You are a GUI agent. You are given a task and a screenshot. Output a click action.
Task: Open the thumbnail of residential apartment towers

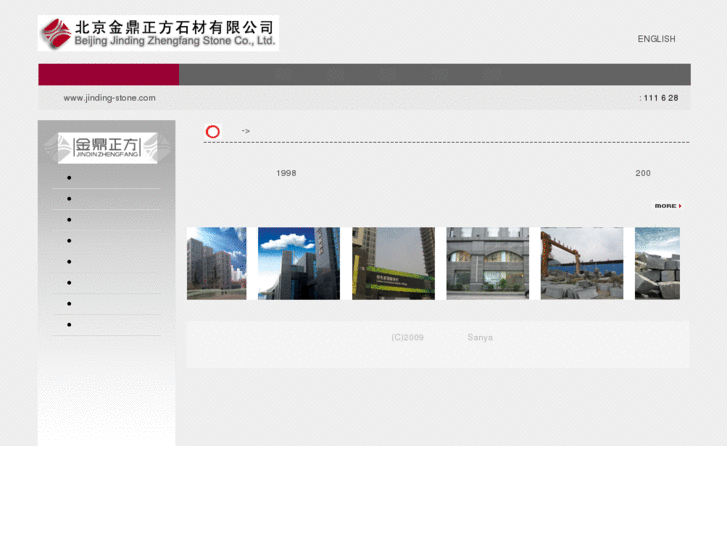pos(217,263)
